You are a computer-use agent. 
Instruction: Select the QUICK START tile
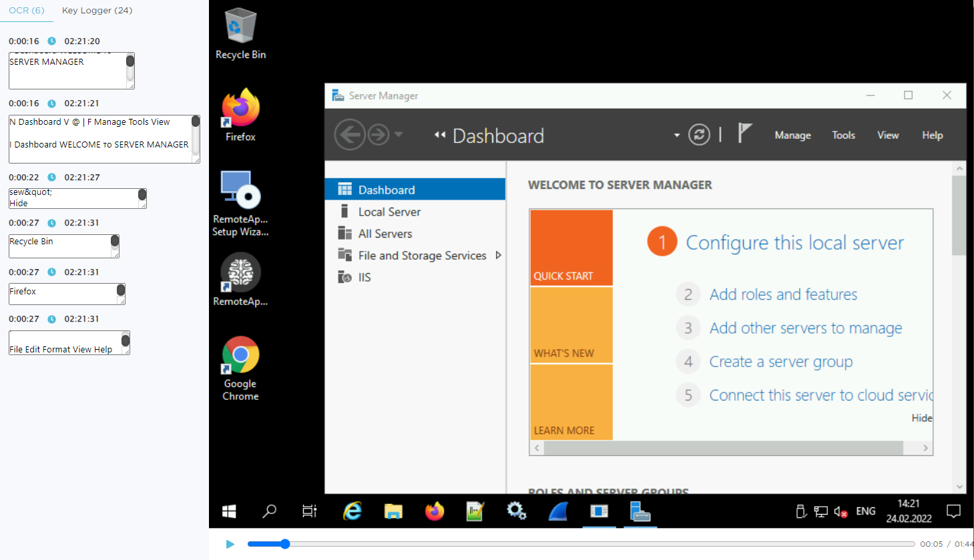pyautogui.click(x=571, y=248)
